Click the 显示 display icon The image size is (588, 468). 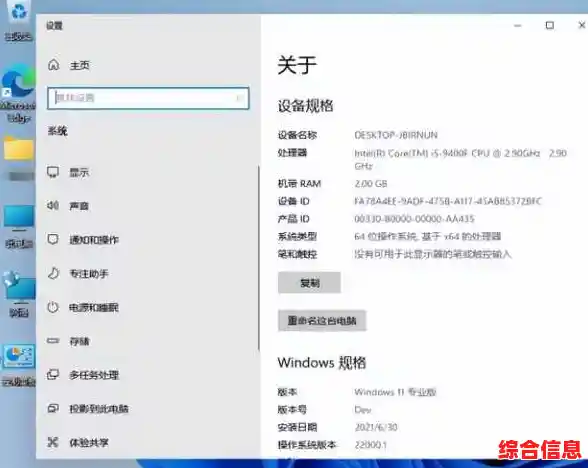tap(53, 172)
